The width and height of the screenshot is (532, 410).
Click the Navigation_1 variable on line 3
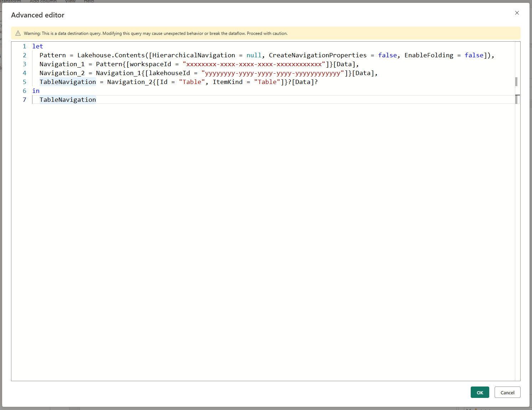62,64
